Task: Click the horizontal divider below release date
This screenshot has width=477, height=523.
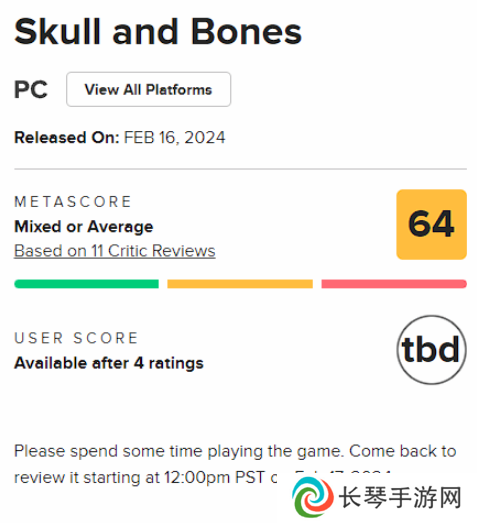Action: tap(240, 169)
